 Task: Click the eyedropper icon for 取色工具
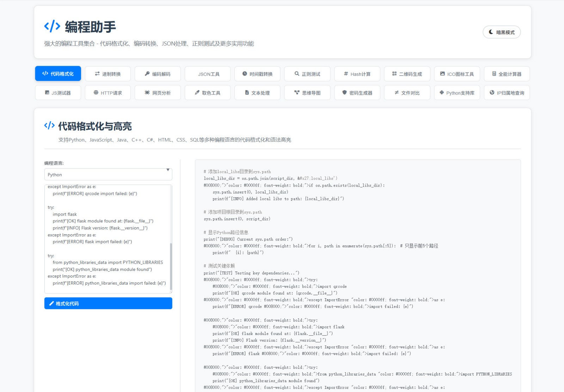[x=197, y=93]
